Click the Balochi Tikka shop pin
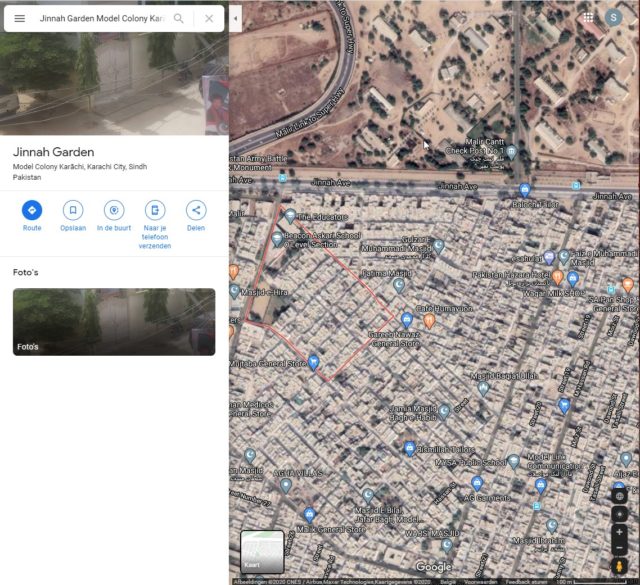This screenshot has height=585, width=640. [525, 190]
